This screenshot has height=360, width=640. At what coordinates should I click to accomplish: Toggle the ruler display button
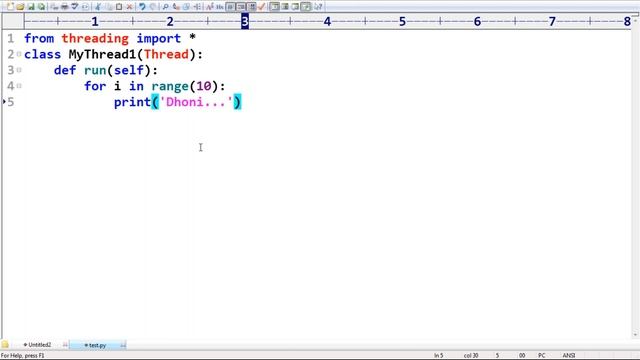[x=252, y=7]
